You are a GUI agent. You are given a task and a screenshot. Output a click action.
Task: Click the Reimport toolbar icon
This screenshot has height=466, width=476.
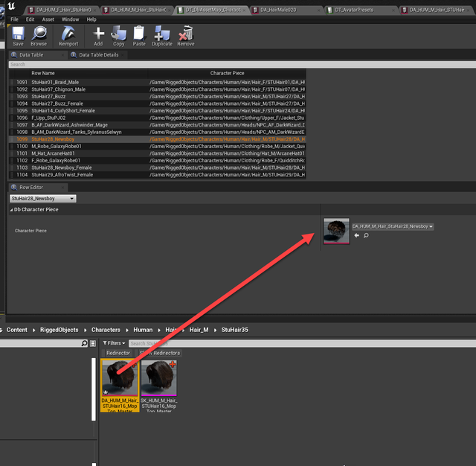pos(68,36)
